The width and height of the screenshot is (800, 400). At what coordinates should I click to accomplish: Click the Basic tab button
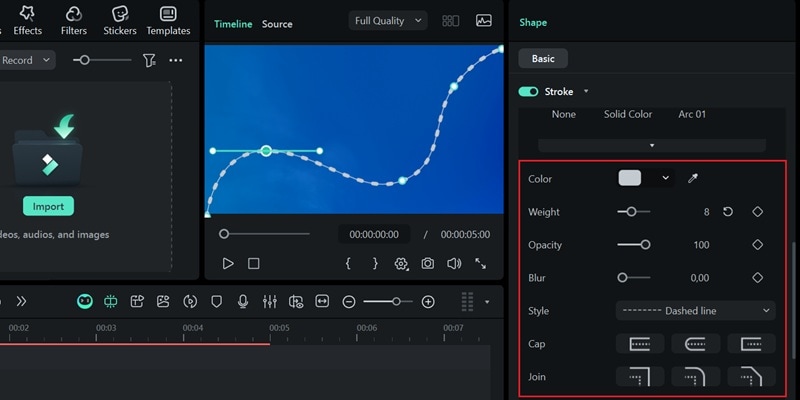(543, 59)
